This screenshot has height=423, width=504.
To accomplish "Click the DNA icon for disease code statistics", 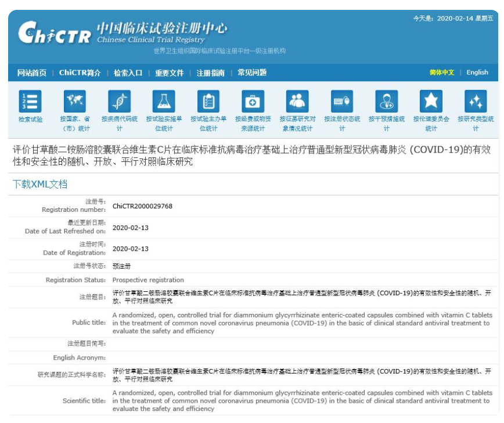I will pos(120,102).
